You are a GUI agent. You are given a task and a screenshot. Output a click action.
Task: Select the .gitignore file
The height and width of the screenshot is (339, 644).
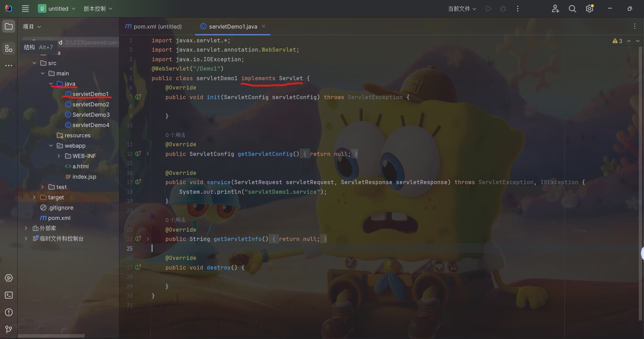click(x=57, y=208)
